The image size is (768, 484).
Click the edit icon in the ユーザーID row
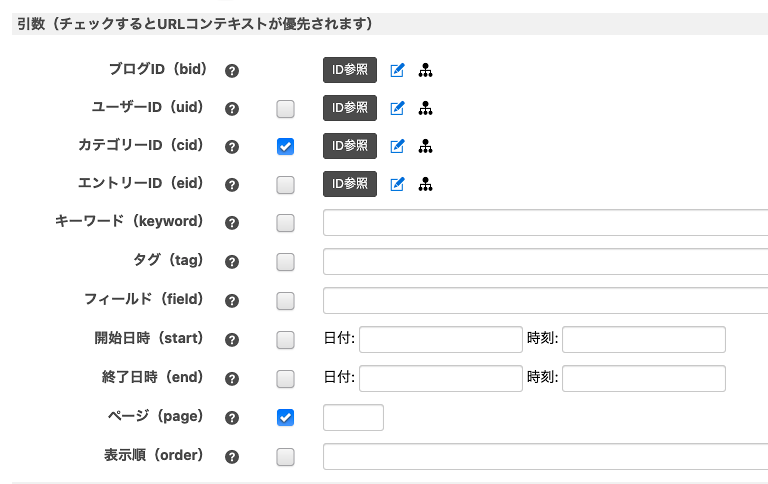pos(397,108)
